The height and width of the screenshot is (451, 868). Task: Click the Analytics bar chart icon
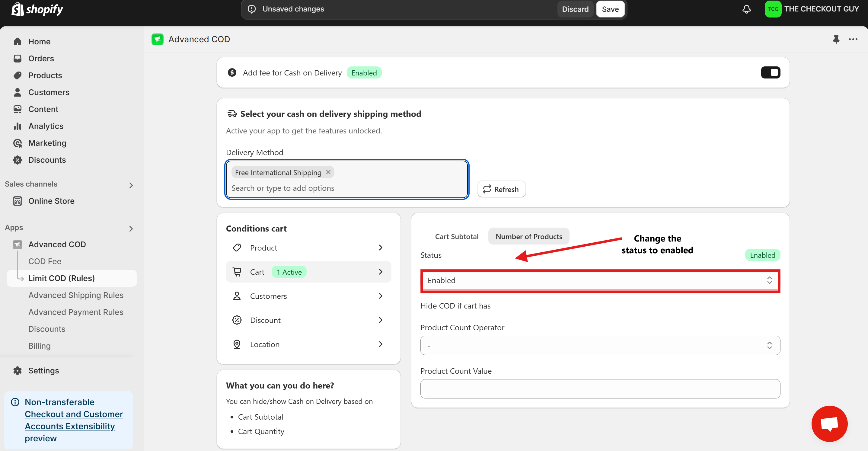(18, 126)
